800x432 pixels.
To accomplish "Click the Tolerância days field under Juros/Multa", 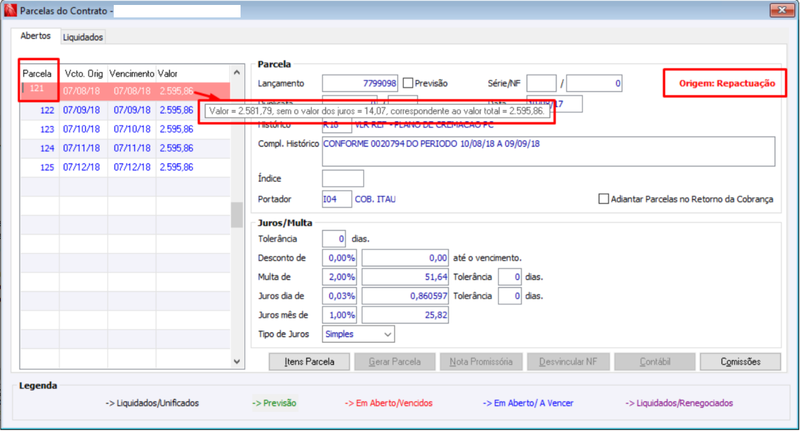I will coord(334,239).
